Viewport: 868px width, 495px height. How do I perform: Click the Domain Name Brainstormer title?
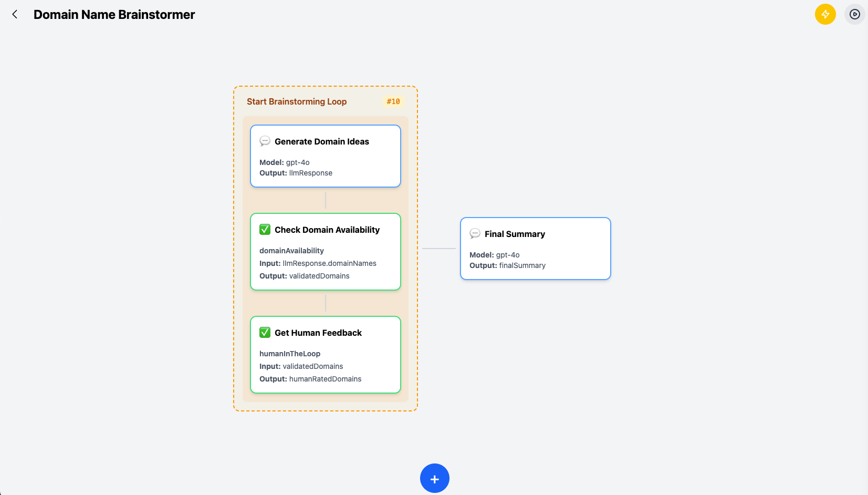click(x=113, y=14)
